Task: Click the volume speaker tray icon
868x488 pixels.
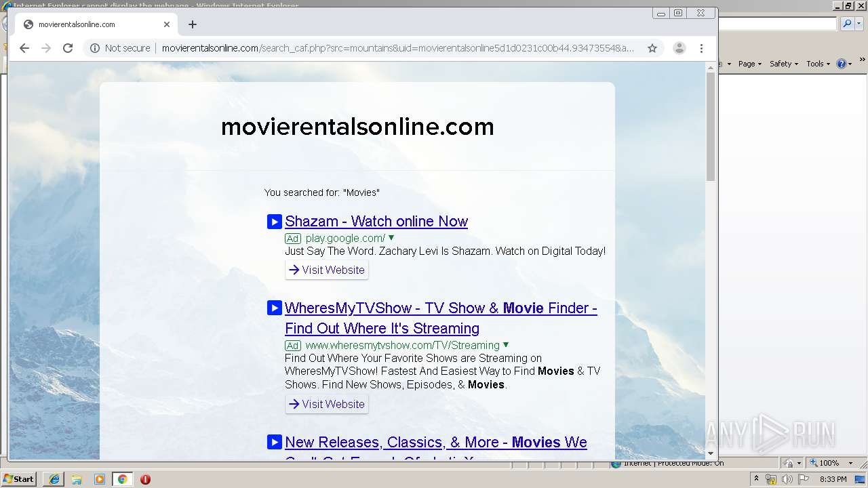Action: click(x=787, y=479)
